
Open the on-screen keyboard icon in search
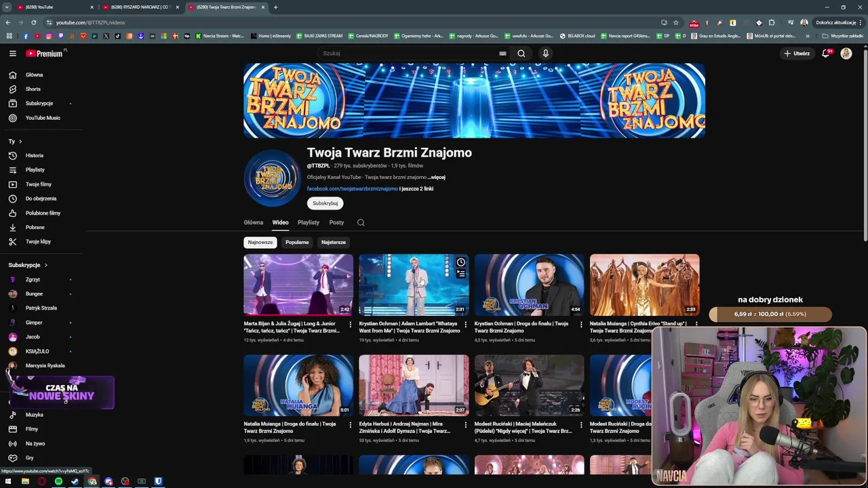pos(502,53)
